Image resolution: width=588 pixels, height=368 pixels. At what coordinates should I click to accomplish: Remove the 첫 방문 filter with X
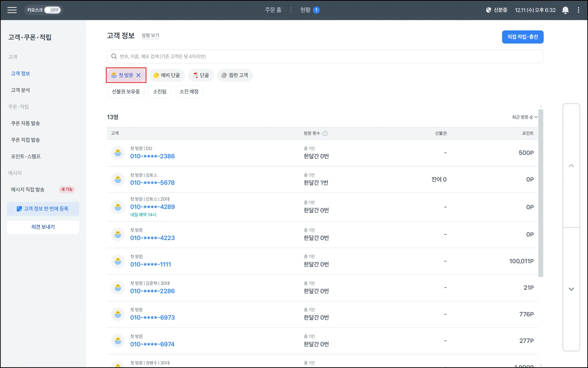point(138,75)
